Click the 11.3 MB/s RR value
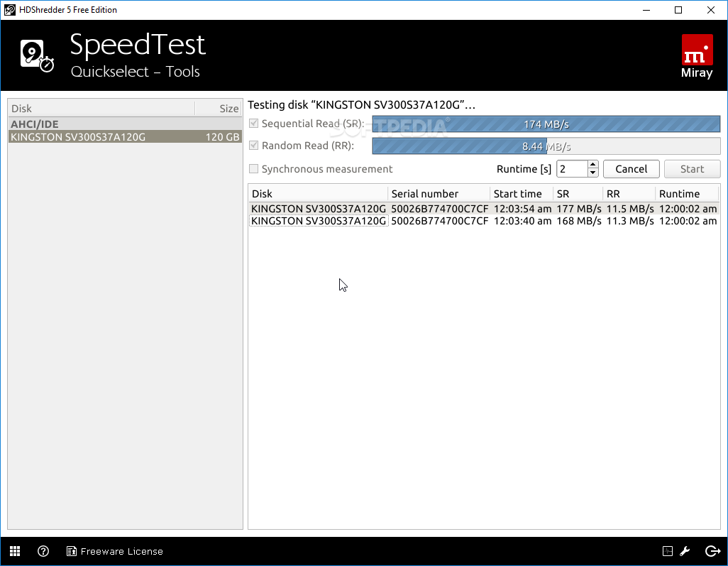Viewport: 728px width, 566px height. pyautogui.click(x=630, y=221)
